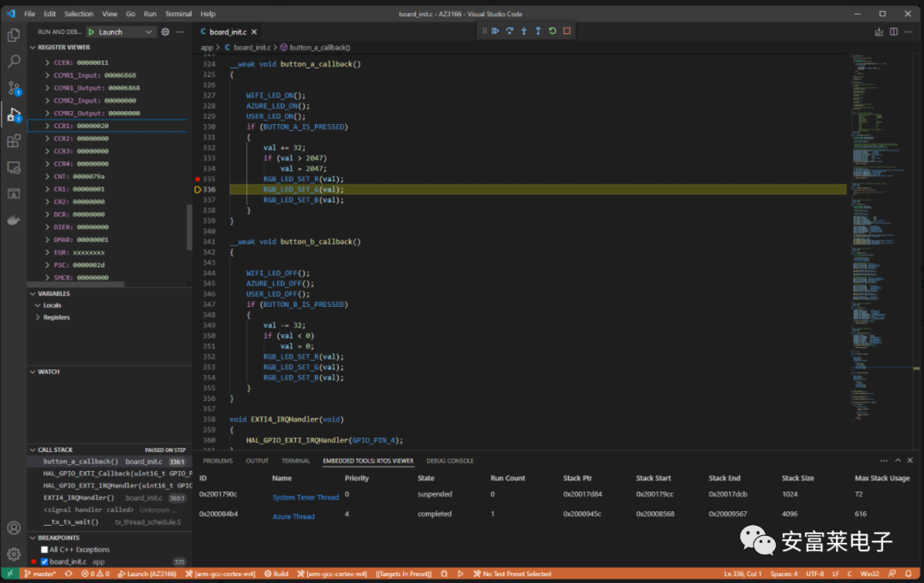Expand the CCER register
Image resolution: width=924 pixels, height=583 pixels.
tap(47, 62)
